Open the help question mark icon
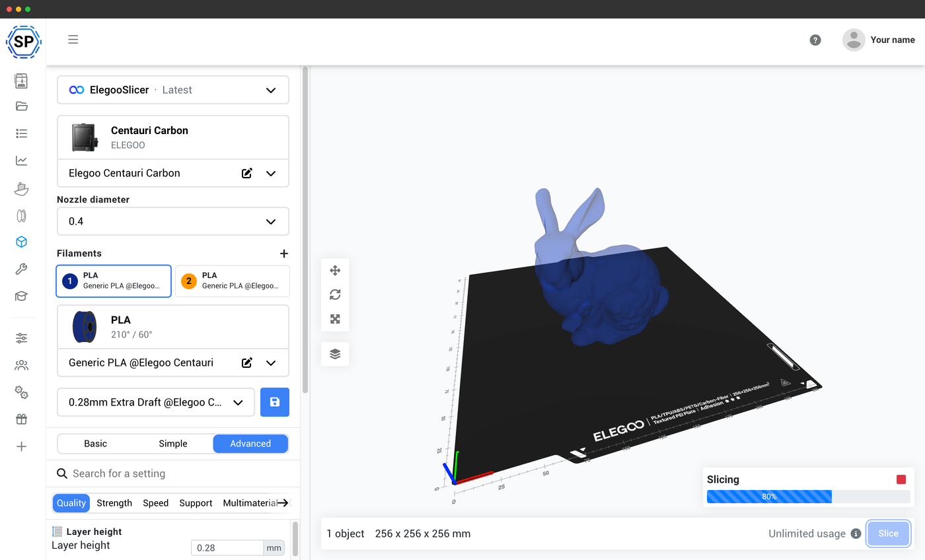Screen dimensions: 925x560 click(815, 40)
